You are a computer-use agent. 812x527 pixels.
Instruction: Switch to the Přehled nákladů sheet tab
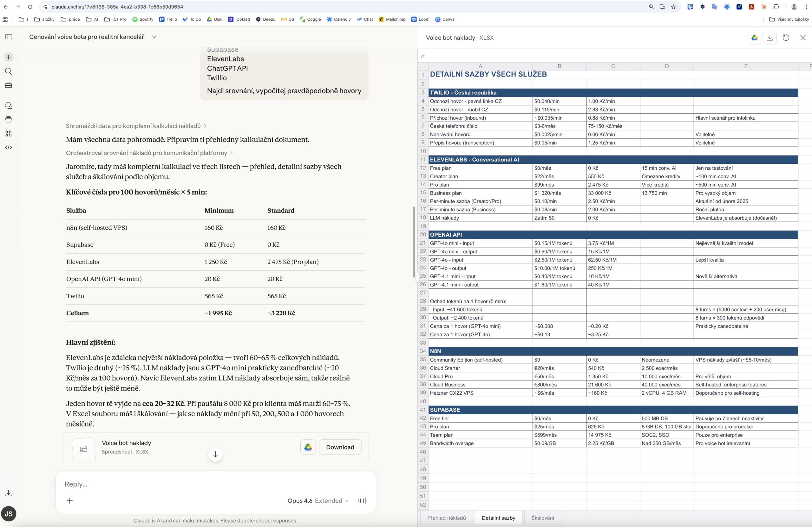pos(446,518)
